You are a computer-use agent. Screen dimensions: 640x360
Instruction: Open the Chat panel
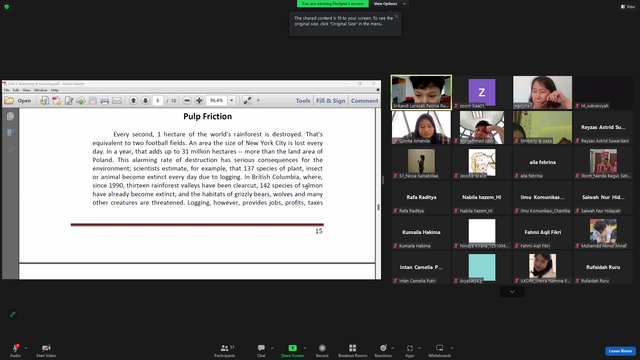[261, 350]
